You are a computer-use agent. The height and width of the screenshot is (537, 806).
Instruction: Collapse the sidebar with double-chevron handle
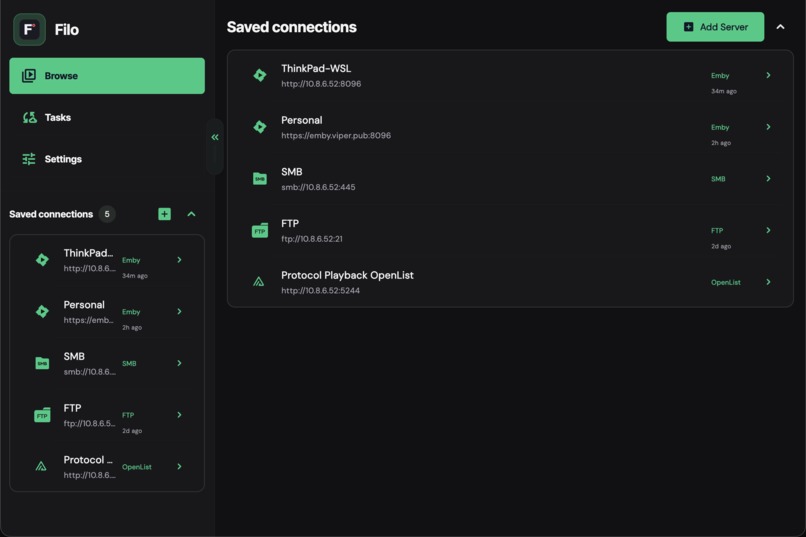coord(215,137)
